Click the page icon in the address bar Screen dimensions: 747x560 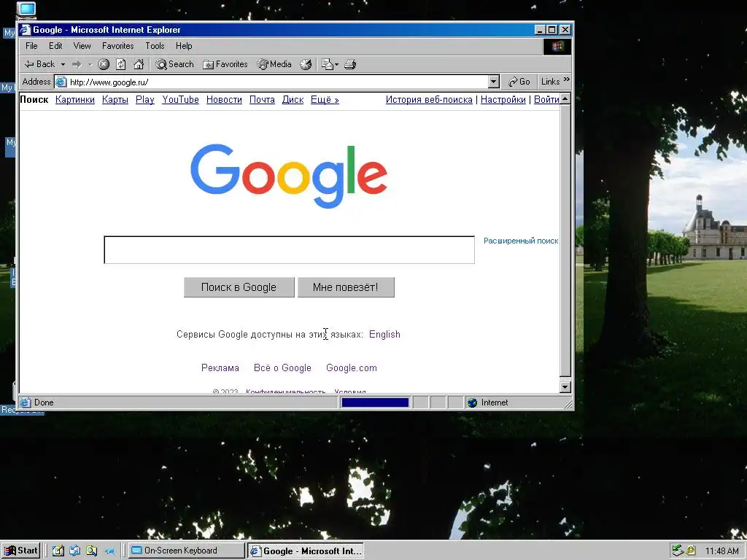(61, 82)
